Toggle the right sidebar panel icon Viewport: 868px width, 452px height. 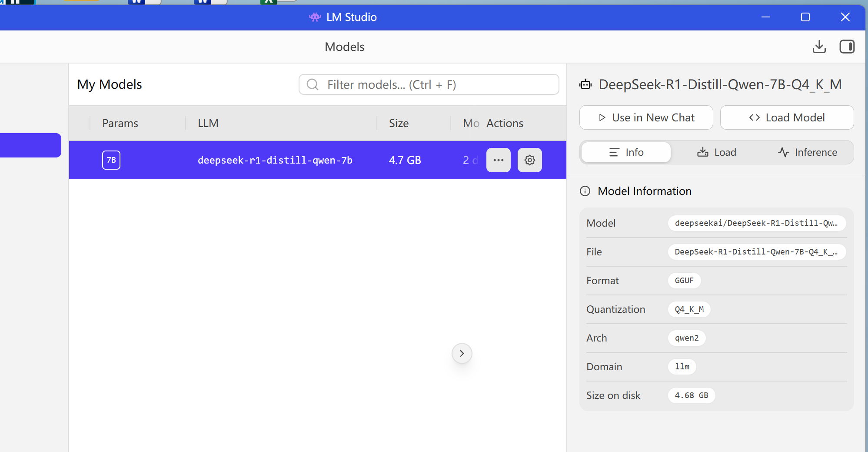click(x=847, y=47)
